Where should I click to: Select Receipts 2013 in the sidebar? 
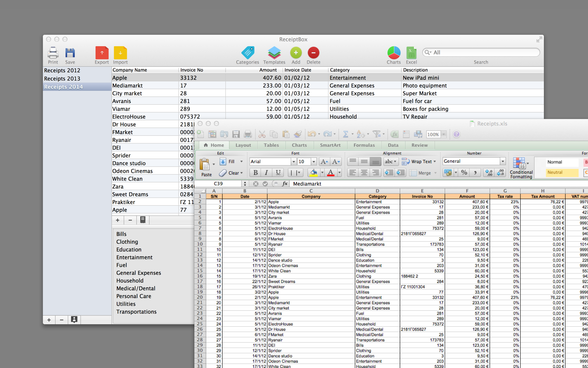coord(77,79)
